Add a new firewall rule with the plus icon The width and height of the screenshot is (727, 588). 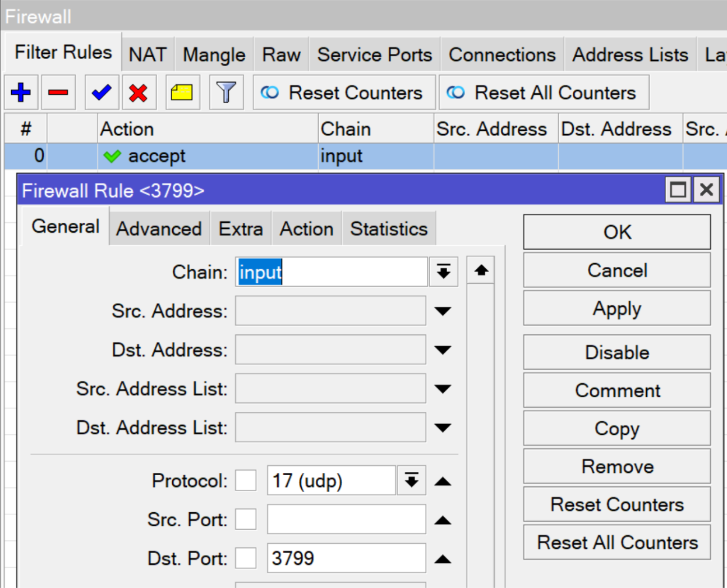21,92
